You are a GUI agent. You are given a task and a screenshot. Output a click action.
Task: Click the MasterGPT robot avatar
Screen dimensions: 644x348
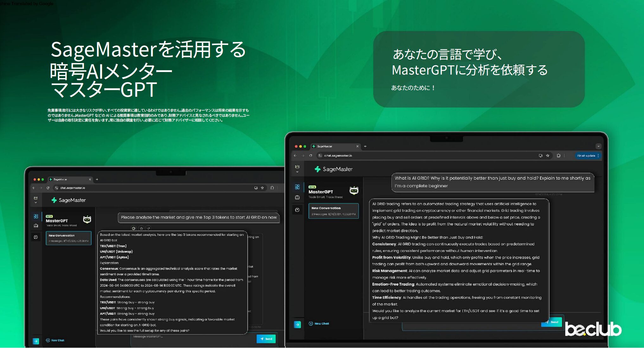coord(354,190)
